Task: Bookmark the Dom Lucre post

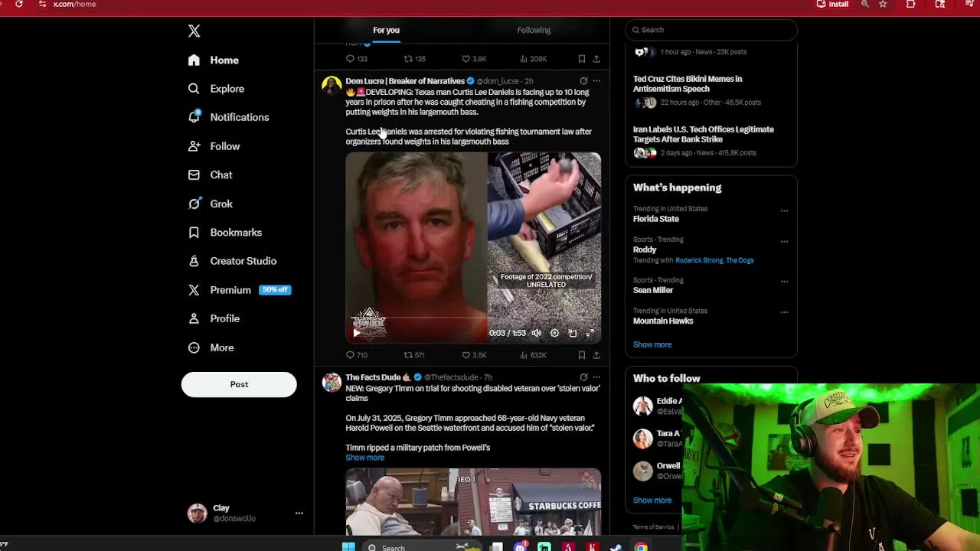Action: tap(581, 355)
